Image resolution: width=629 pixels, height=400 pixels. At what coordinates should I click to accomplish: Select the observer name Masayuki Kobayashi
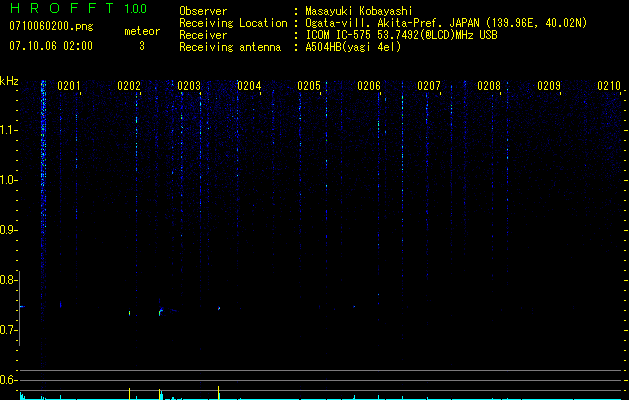tap(359, 11)
